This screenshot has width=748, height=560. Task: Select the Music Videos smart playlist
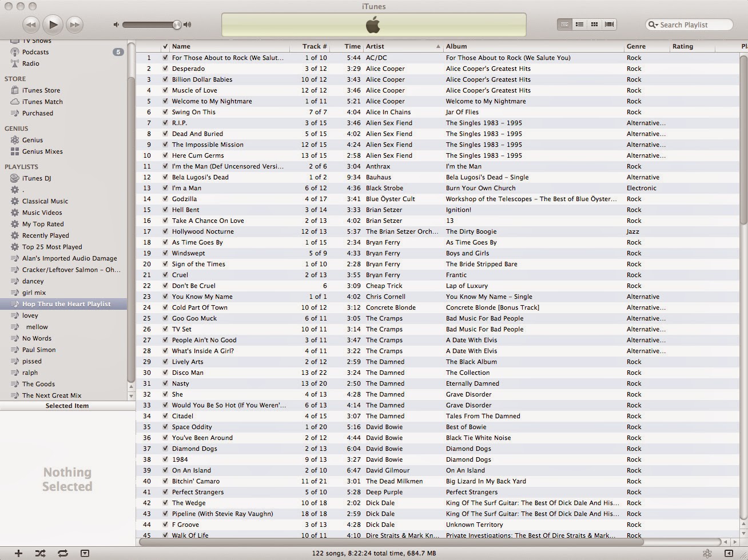[x=42, y=213]
